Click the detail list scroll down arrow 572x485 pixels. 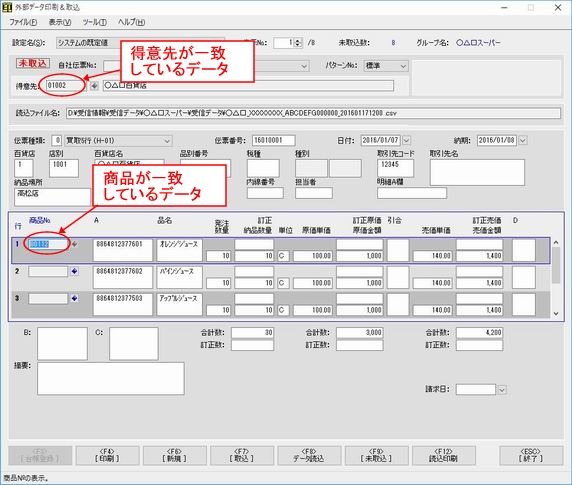coord(556,313)
